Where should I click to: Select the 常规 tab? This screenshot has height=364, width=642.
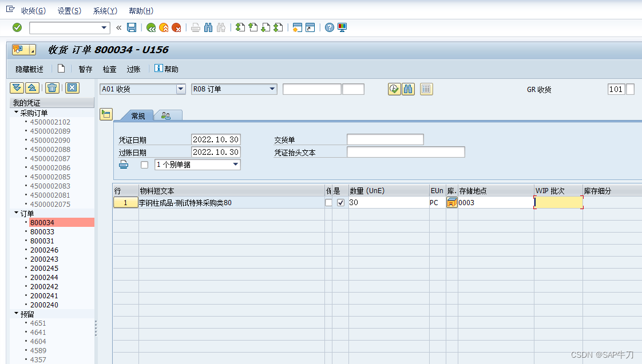click(x=138, y=116)
